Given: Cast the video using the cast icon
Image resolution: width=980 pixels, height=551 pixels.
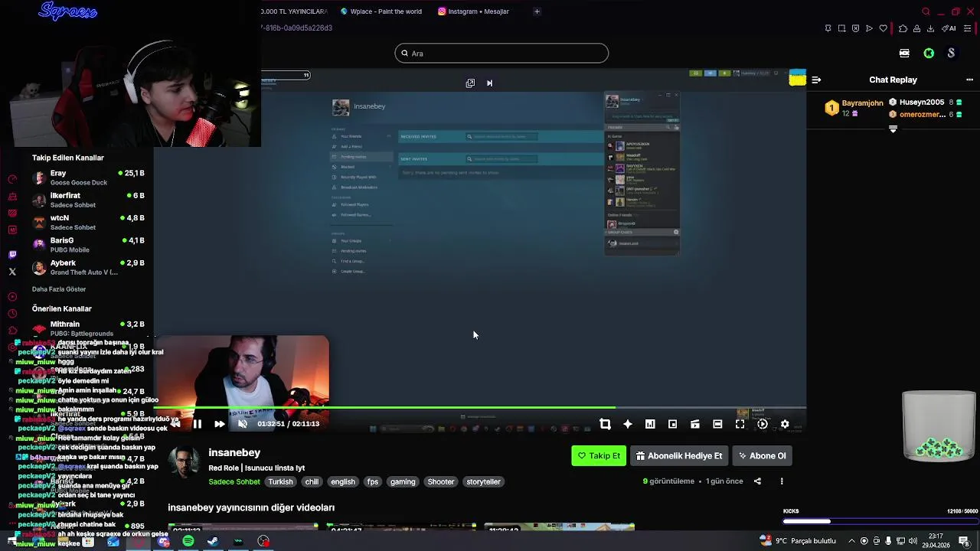Looking at the screenshot, I should (695, 424).
